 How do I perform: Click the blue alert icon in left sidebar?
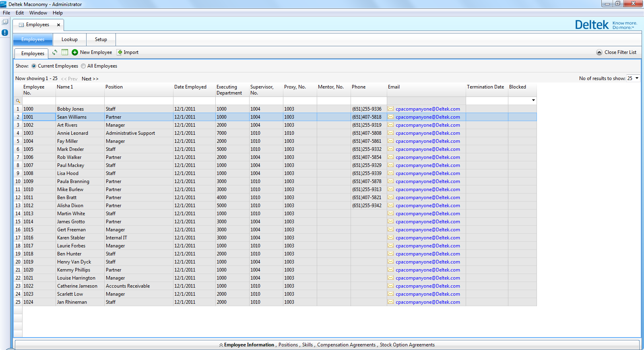(x=5, y=33)
